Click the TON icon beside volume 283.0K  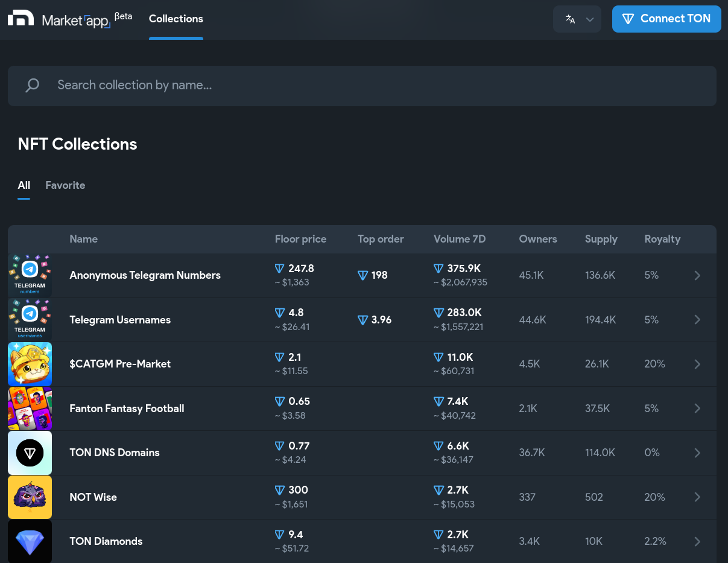438,313
